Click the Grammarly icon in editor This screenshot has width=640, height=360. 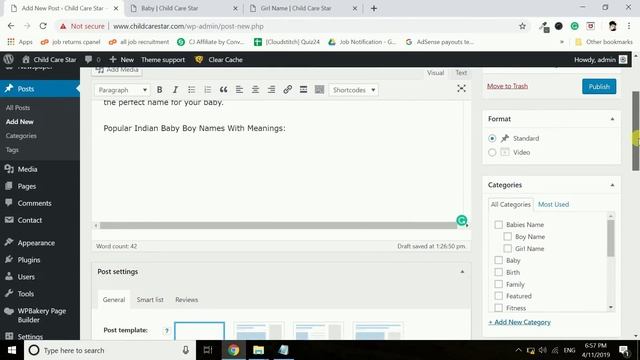click(462, 221)
